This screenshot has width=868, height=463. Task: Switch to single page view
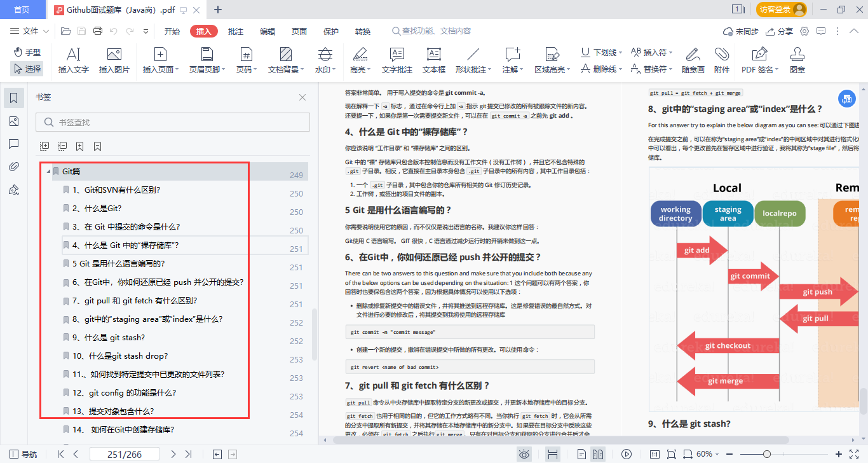[581, 454]
